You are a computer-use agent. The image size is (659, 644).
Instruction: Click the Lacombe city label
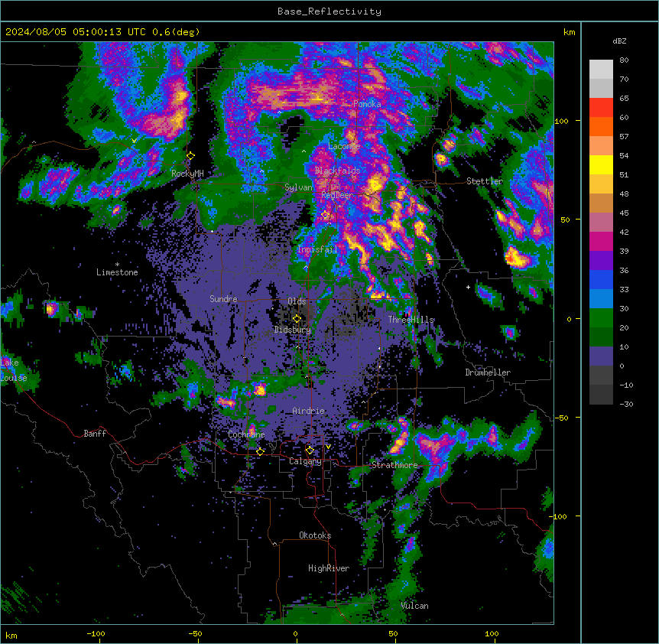(344, 146)
